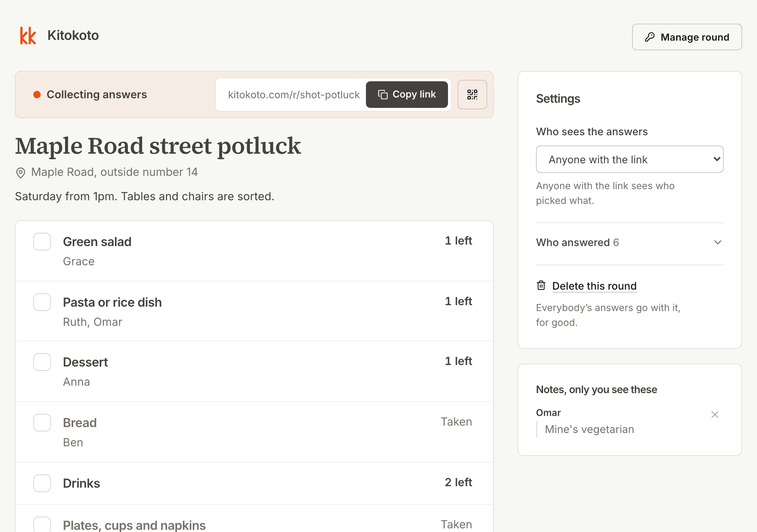Click the Anyone with the link sees helper text
Screen dimensions: 757x532
click(x=605, y=193)
